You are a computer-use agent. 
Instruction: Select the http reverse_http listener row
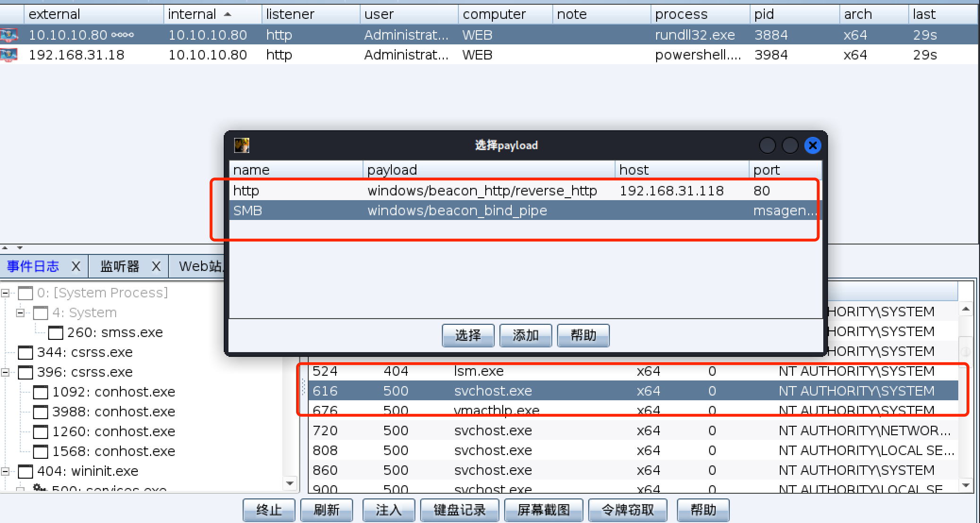(482, 191)
